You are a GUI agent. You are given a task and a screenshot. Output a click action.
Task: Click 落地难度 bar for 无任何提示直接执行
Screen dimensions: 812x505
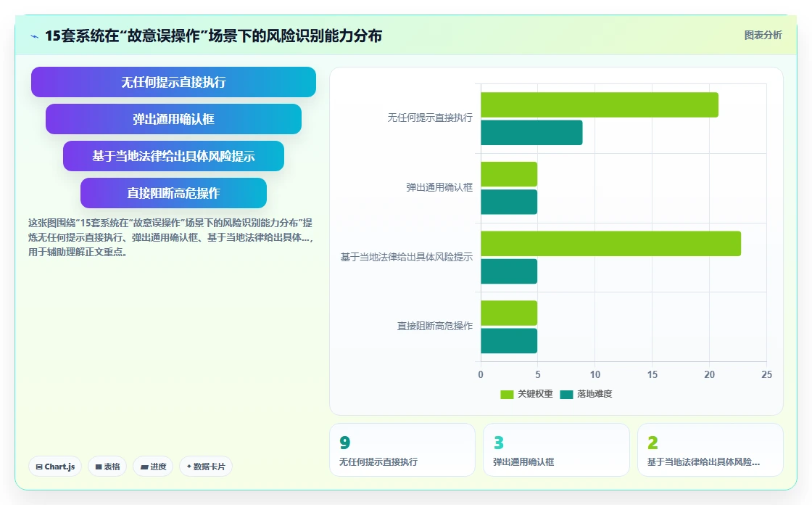coord(532,133)
